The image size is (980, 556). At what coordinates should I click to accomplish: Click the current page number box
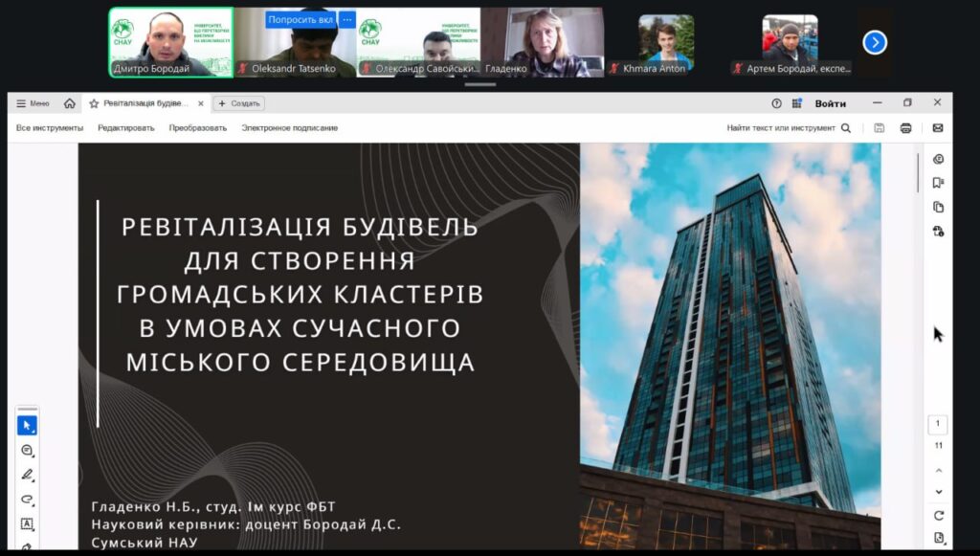coord(938,424)
